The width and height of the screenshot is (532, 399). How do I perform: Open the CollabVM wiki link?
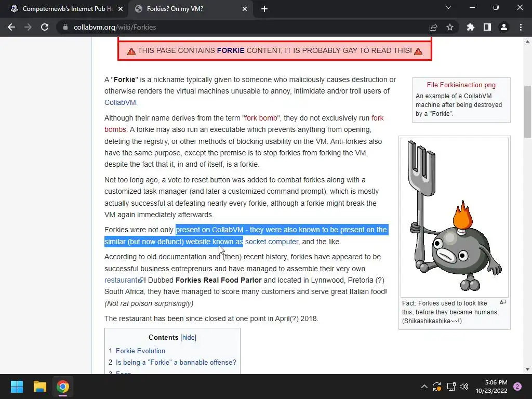121,102
